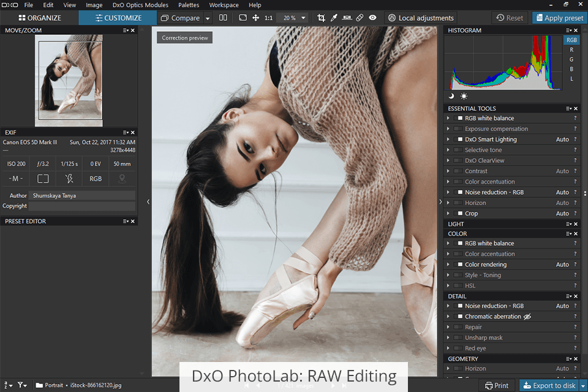Select the Repair bandage tool

point(360,18)
